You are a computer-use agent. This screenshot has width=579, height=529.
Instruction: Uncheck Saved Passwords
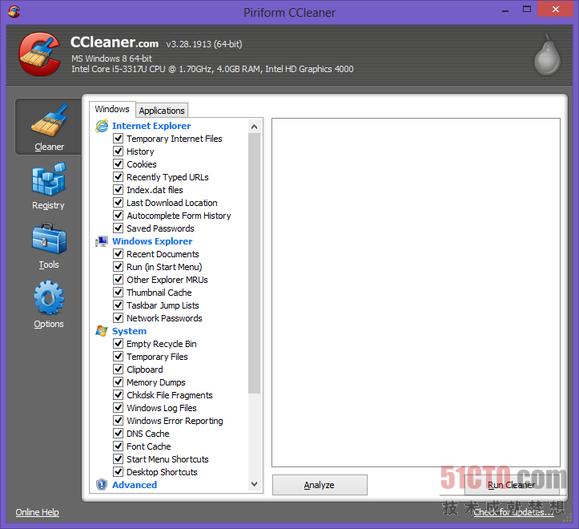coord(118,228)
